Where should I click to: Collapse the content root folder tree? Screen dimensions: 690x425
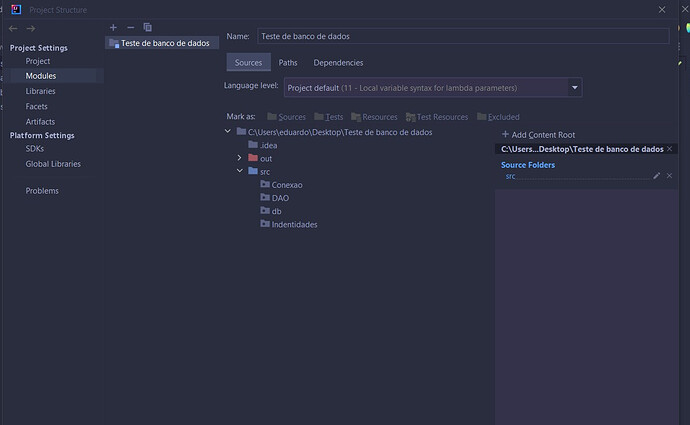[228, 131]
